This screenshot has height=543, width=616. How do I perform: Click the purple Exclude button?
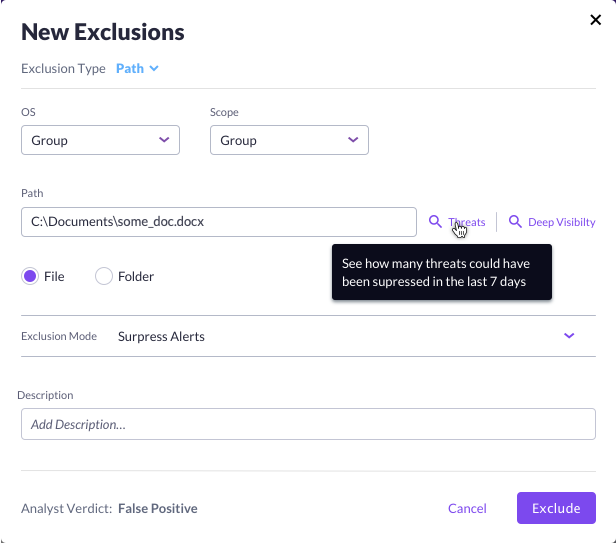point(556,508)
